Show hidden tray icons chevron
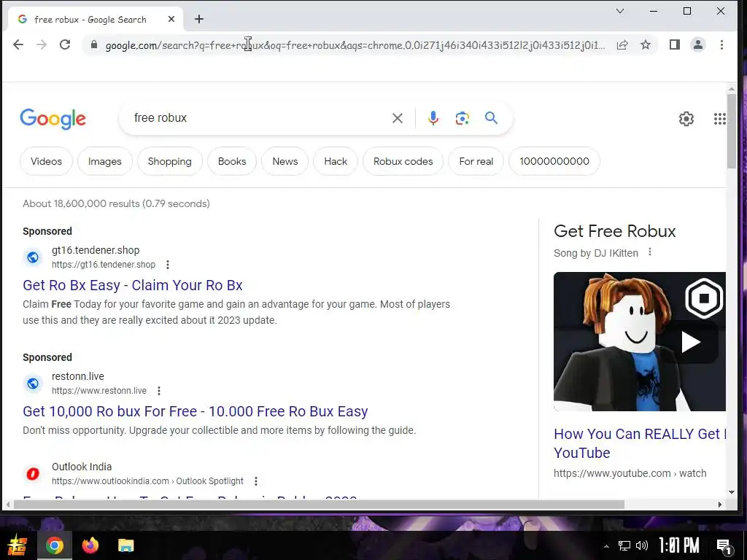The image size is (747, 560). coord(606,546)
